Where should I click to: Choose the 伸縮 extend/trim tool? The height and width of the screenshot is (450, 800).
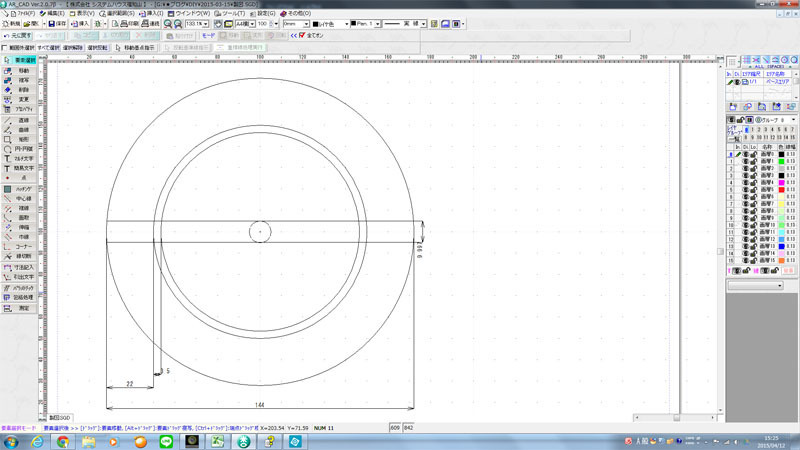pyautogui.click(x=19, y=228)
